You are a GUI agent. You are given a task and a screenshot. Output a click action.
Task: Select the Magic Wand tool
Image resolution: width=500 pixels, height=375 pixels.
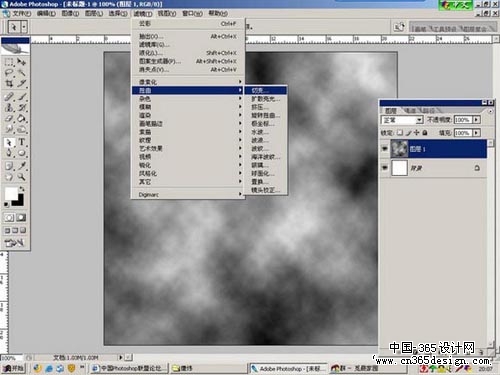(22, 73)
